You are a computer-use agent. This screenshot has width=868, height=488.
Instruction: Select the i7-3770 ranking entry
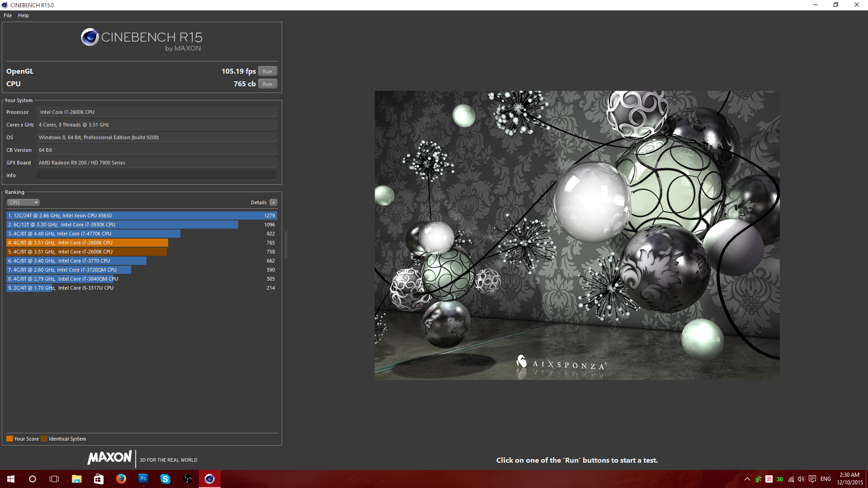pos(142,261)
